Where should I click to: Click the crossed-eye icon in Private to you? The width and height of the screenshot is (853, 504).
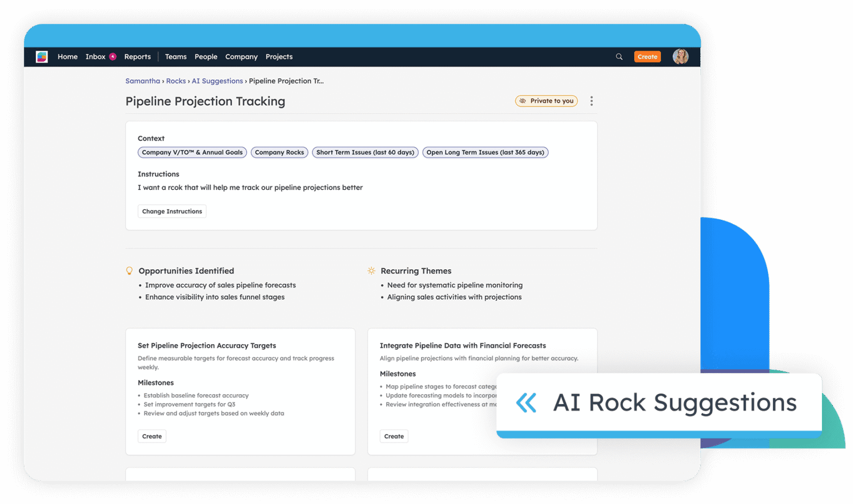point(524,100)
